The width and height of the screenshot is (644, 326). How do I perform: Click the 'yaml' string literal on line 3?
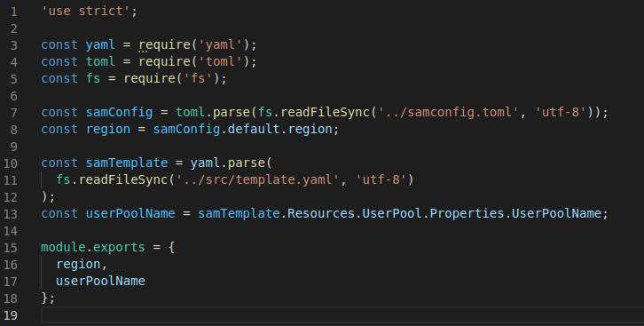click(x=220, y=44)
